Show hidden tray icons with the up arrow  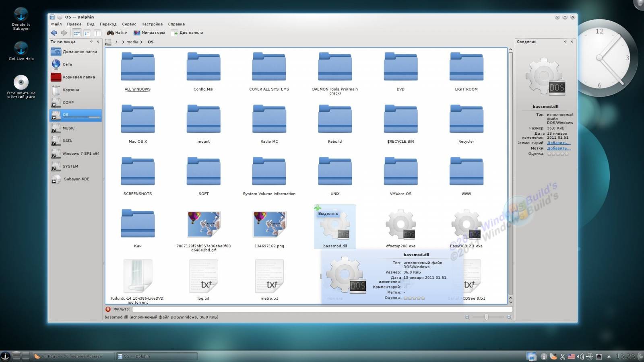(x=609, y=356)
